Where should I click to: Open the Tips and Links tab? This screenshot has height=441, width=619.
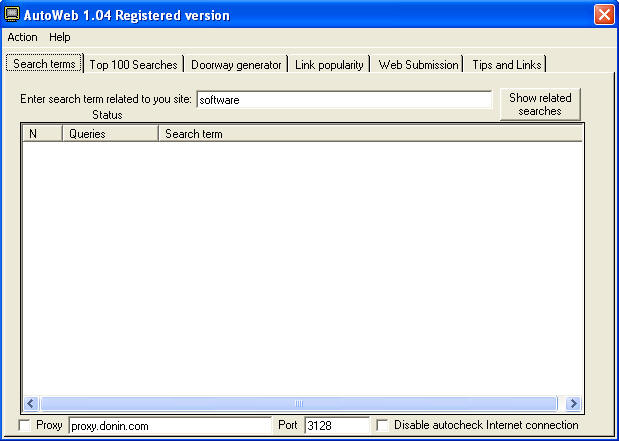pos(506,65)
